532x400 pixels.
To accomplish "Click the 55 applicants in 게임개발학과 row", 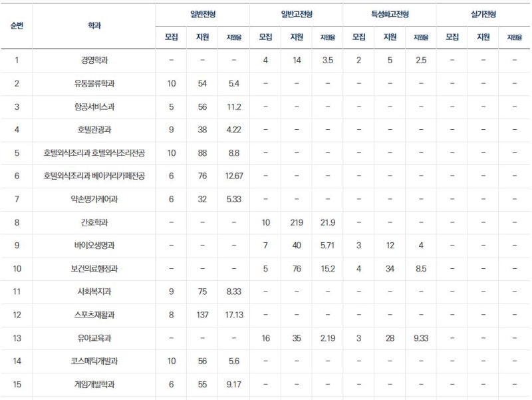I will 202,385.
